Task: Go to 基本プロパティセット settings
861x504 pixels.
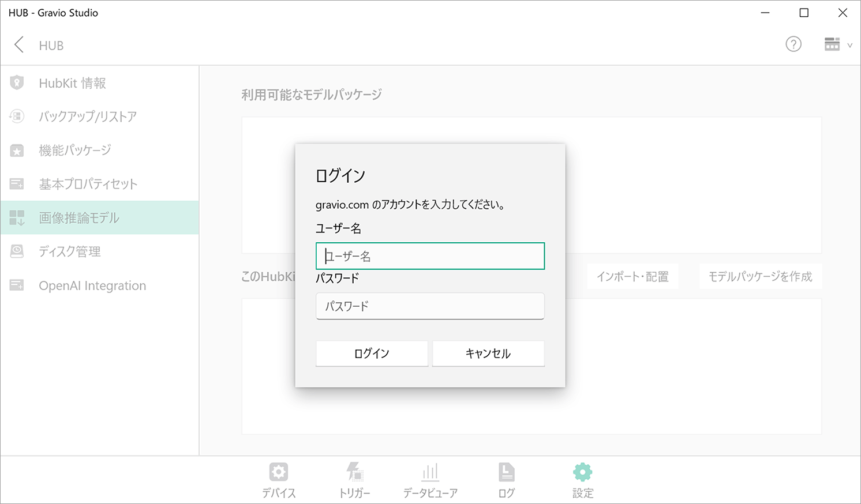Action: (x=100, y=184)
